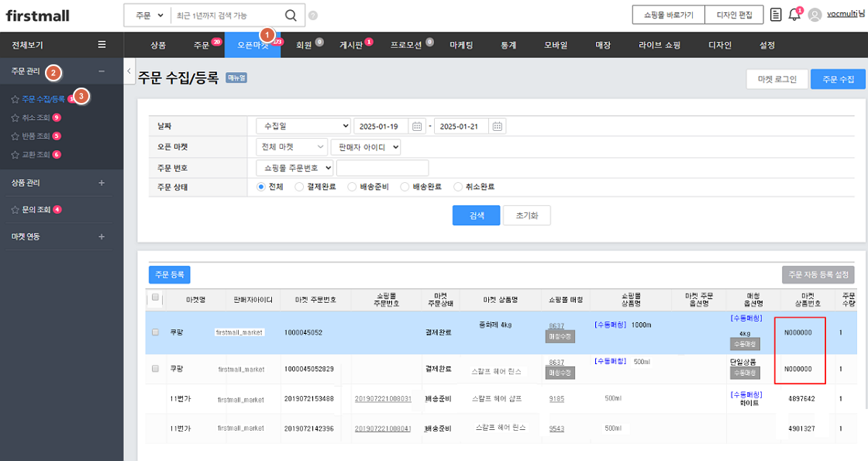Click the user profile avatar icon
The height and width of the screenshot is (461, 868).
click(x=815, y=15)
